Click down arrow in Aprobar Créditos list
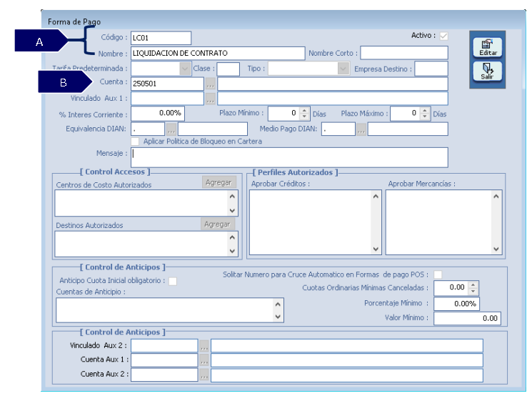 coord(376,249)
